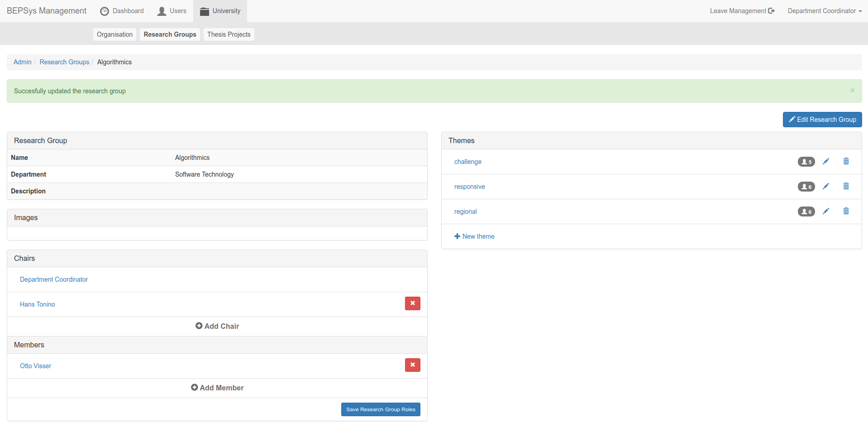Screen dimensions: 868x423
Task: Click Add Member button
Action: (217, 388)
